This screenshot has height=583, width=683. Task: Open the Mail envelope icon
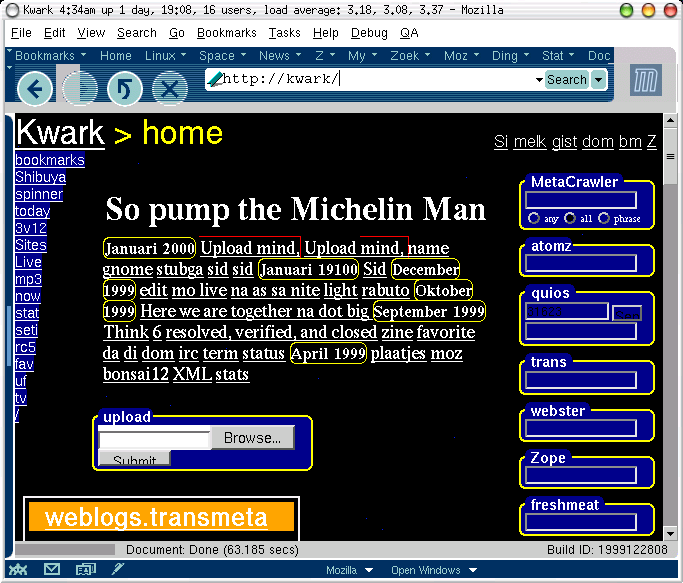[52, 569]
